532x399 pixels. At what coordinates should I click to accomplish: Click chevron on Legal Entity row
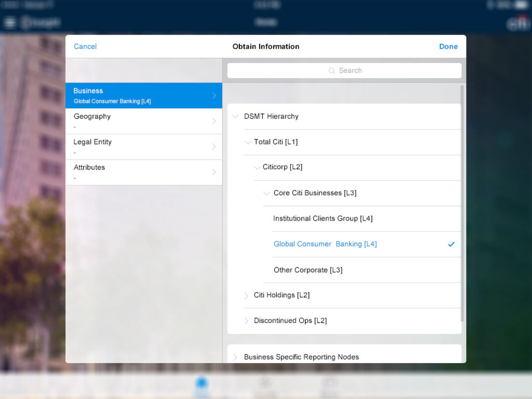click(x=214, y=146)
